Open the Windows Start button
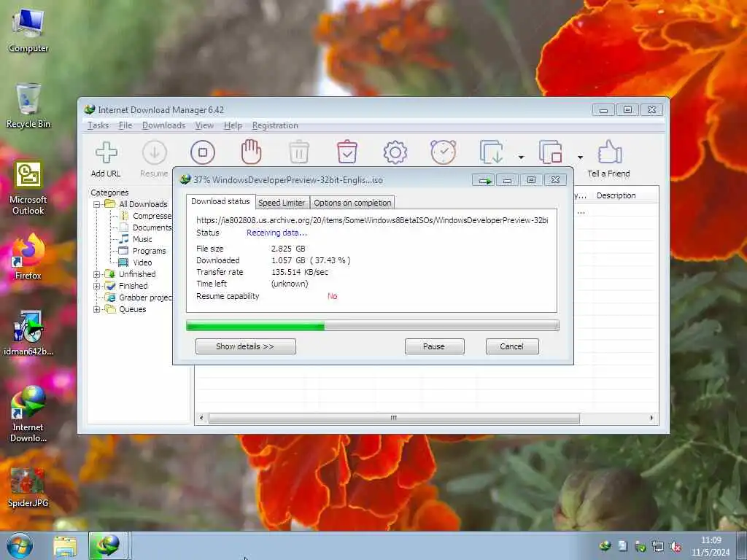747x560 pixels. pos(20,545)
